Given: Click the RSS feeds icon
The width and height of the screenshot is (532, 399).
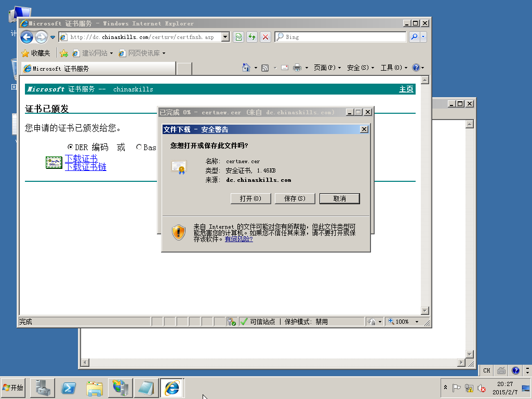Looking at the screenshot, I should (265, 68).
